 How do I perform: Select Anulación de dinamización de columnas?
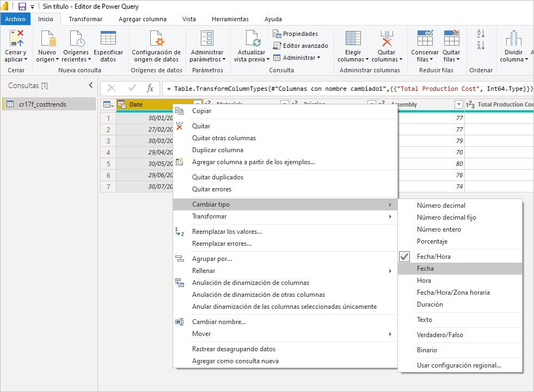(285, 283)
